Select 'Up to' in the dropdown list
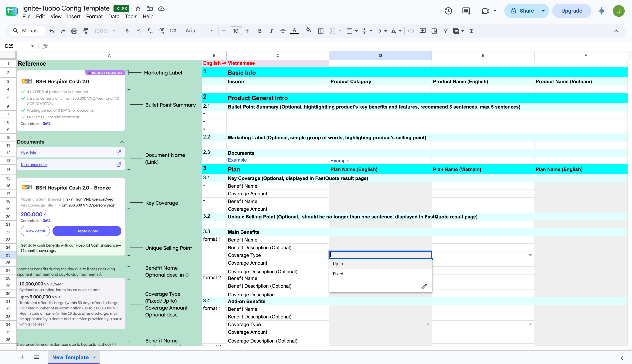The width and height of the screenshot is (632, 364). click(380, 264)
